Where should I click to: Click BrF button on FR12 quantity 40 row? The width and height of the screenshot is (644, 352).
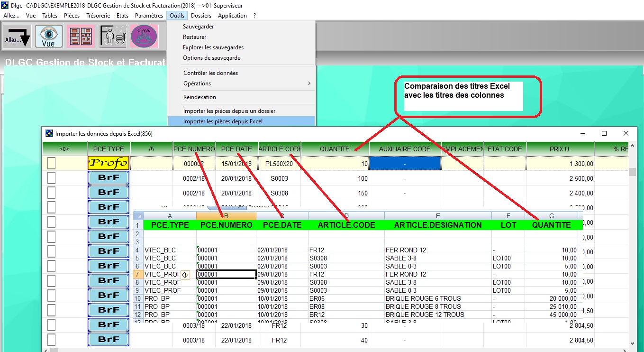point(109,340)
